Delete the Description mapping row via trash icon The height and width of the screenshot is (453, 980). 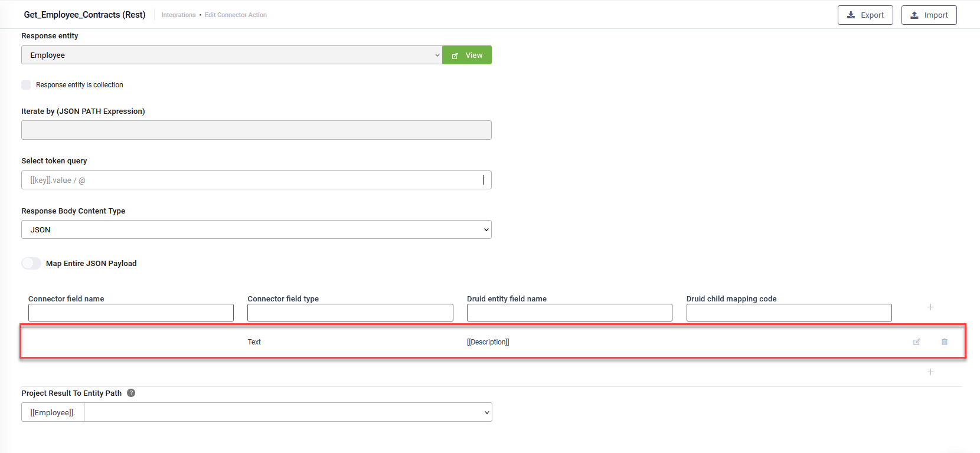945,342
